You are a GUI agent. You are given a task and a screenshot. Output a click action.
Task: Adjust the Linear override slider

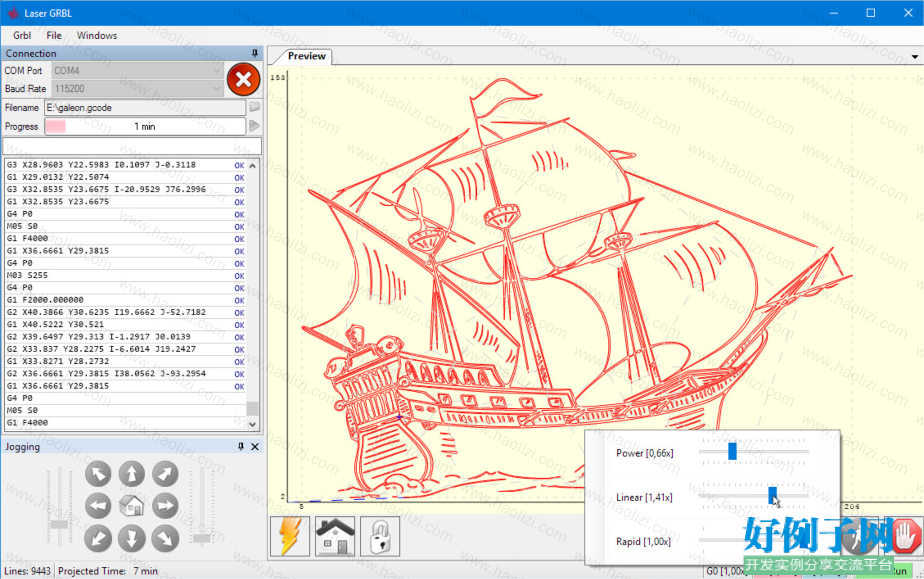click(772, 495)
